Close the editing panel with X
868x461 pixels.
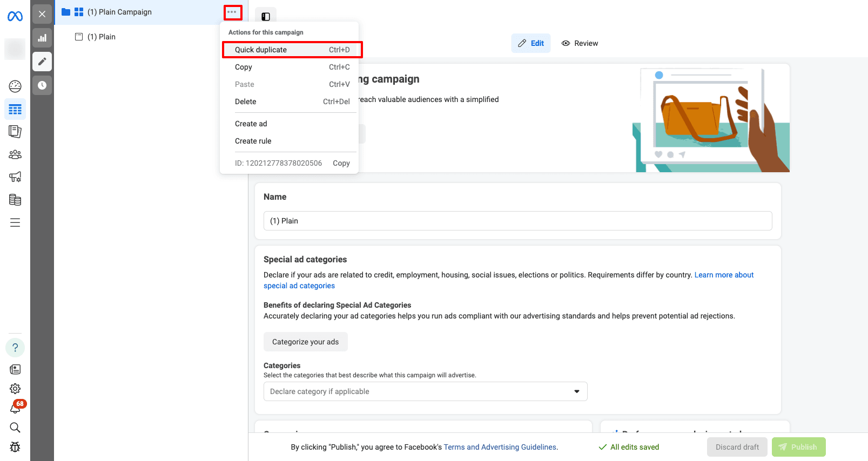(x=42, y=14)
